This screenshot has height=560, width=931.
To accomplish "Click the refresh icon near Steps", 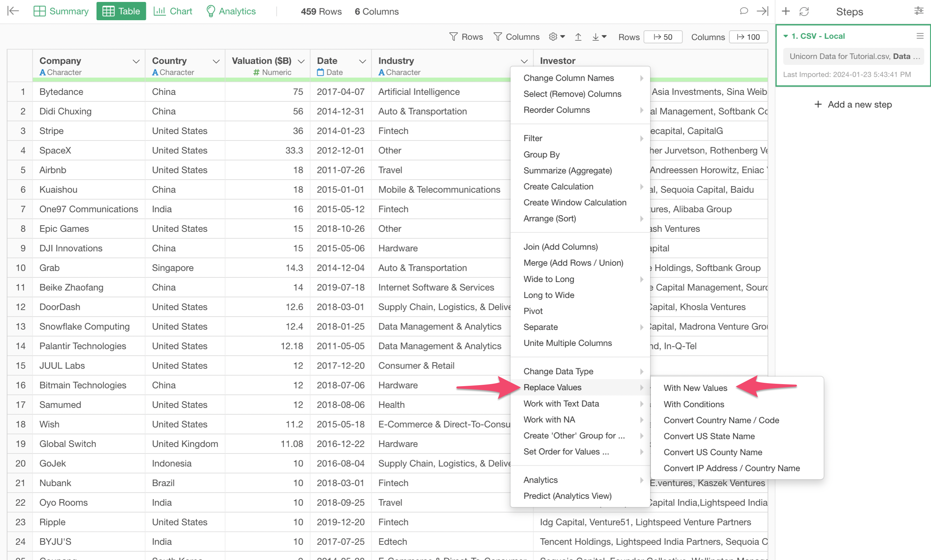I will [x=804, y=11].
